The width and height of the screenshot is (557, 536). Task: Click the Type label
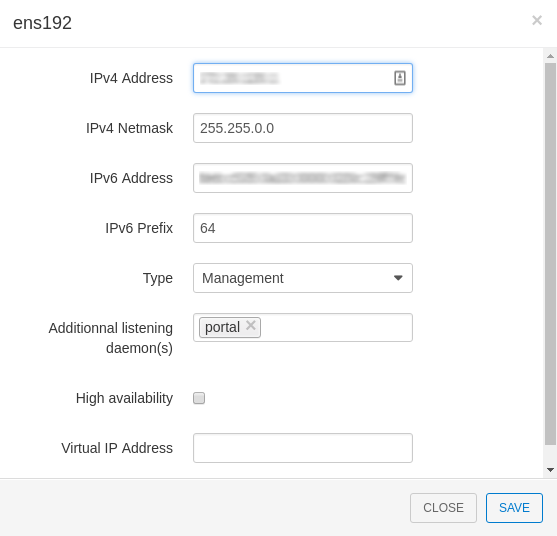(158, 278)
